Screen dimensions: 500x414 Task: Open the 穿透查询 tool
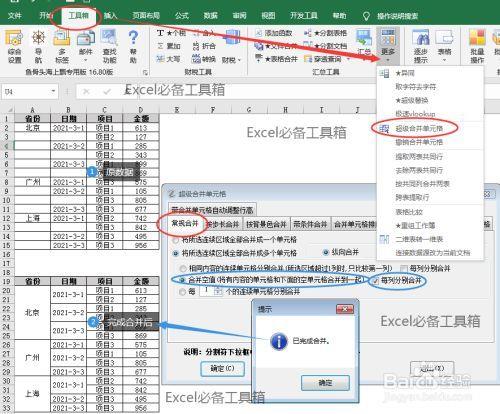click(x=323, y=59)
